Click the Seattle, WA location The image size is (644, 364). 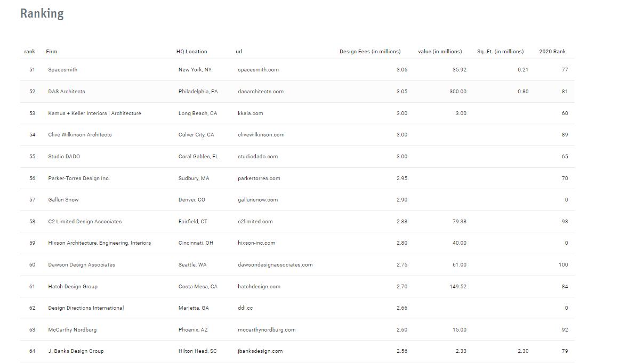pos(192,265)
